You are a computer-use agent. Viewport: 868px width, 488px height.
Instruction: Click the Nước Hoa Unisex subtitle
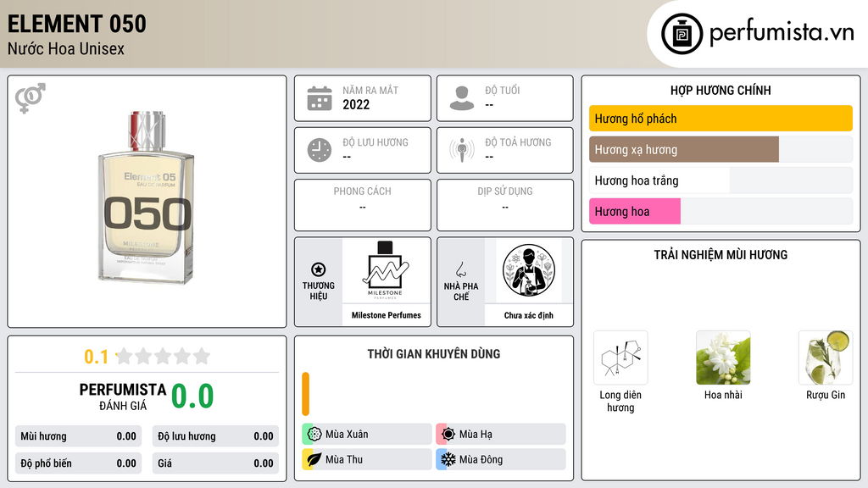66,48
